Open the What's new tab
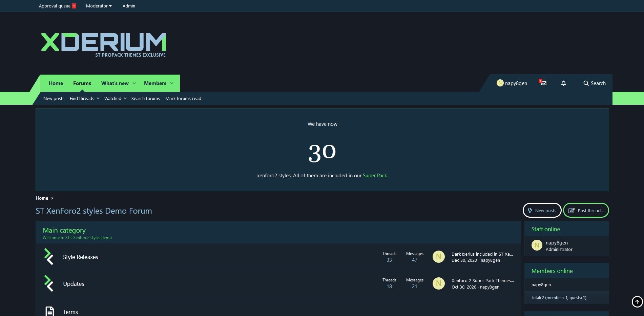The image size is (644, 316). point(115,83)
